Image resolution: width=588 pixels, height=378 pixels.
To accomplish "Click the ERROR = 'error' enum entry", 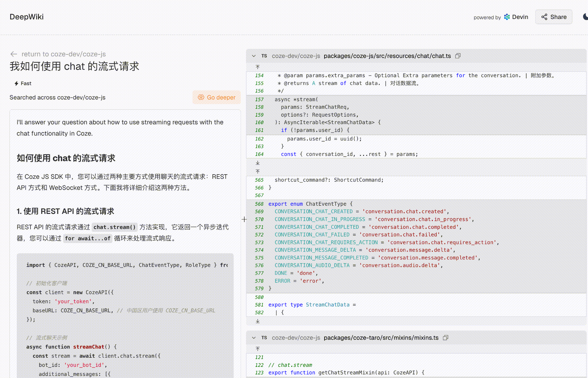I will tap(300, 281).
